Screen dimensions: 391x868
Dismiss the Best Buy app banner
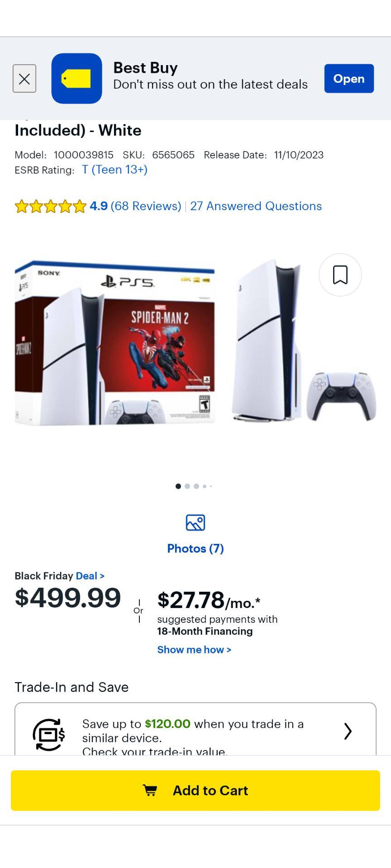pos(24,79)
